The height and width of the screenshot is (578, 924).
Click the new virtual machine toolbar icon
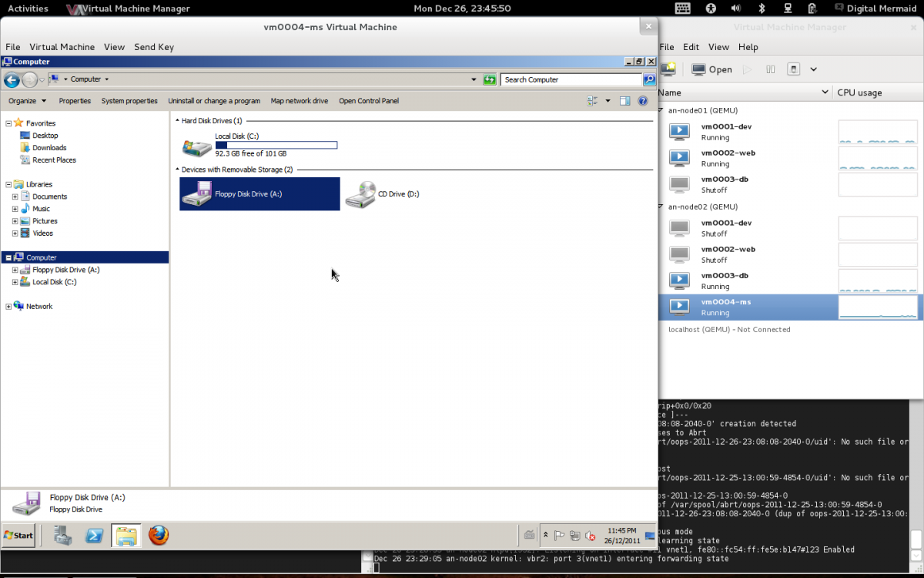pos(668,69)
